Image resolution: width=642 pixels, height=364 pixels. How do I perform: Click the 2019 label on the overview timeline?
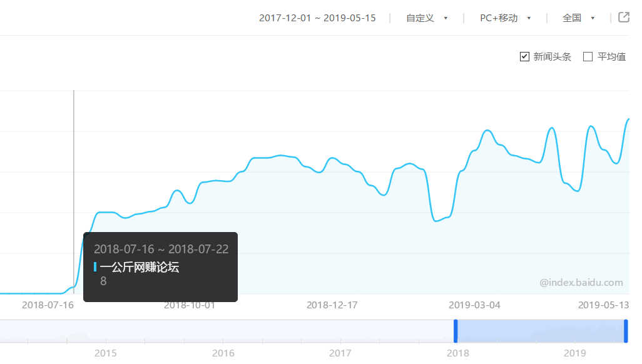(575, 353)
